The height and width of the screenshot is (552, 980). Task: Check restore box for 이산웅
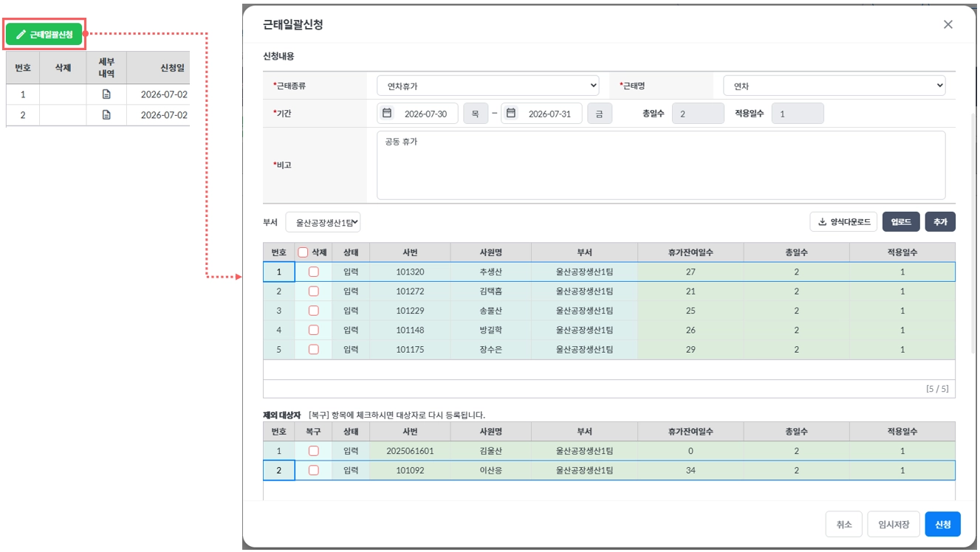point(314,470)
